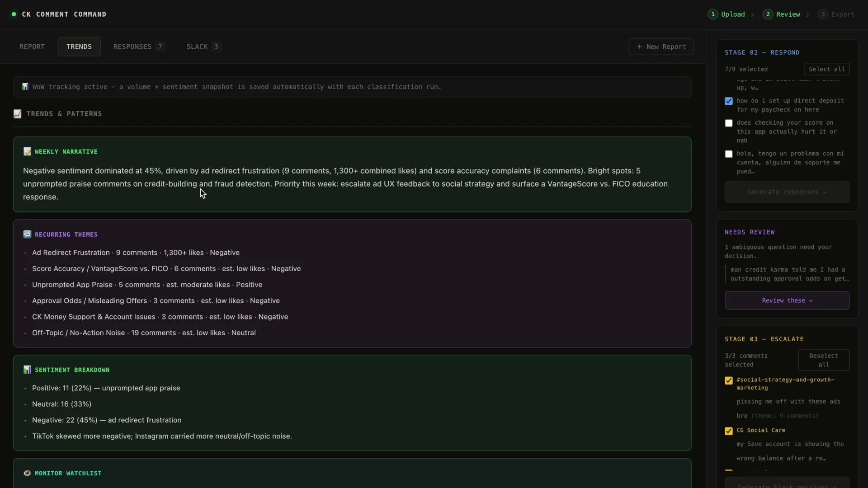The height and width of the screenshot is (488, 868).
Task: Click the Recurring Themes loop icon
Action: pyautogui.click(x=27, y=234)
